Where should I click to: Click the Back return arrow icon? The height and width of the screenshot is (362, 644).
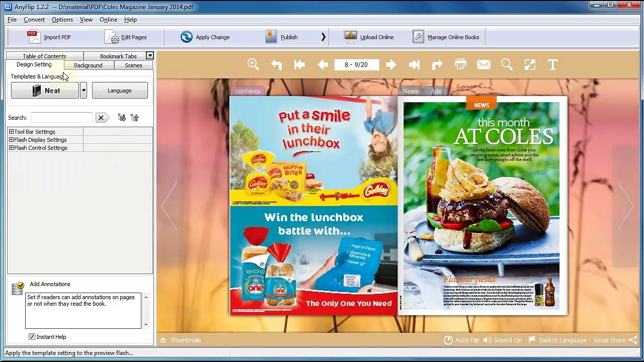(x=276, y=64)
